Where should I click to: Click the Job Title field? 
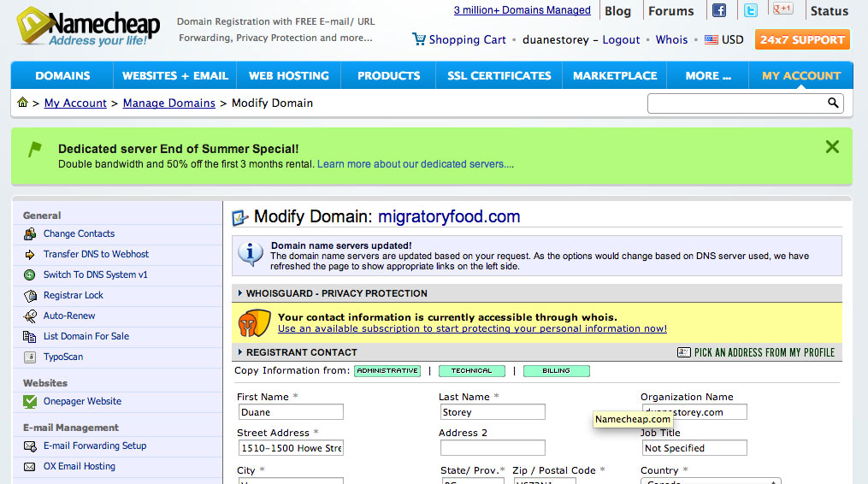694,448
